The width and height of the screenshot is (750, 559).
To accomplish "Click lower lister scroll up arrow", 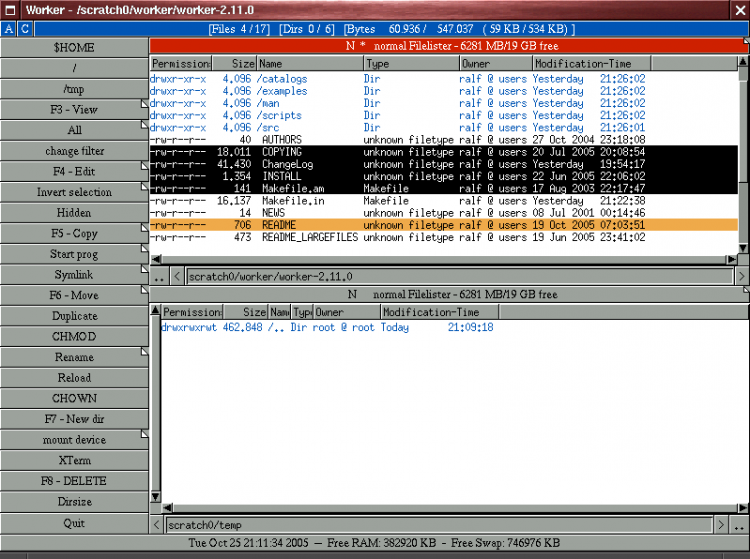I will click(155, 310).
